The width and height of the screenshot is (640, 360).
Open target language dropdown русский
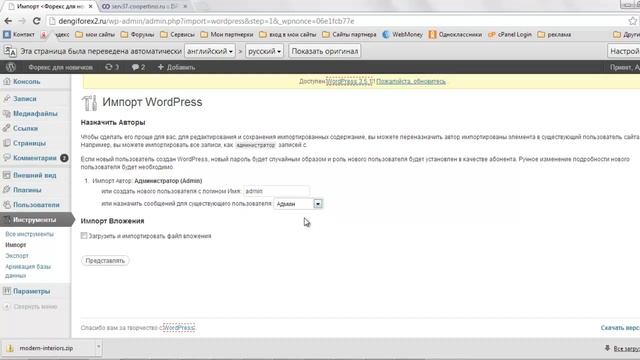[x=264, y=51]
